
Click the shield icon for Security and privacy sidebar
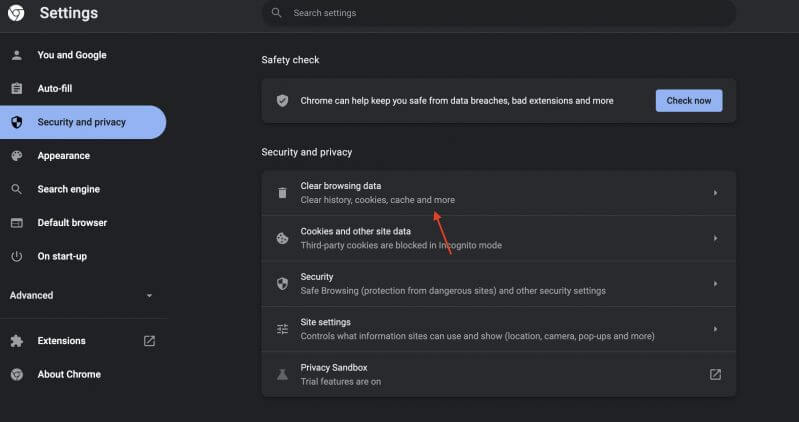tap(17, 122)
